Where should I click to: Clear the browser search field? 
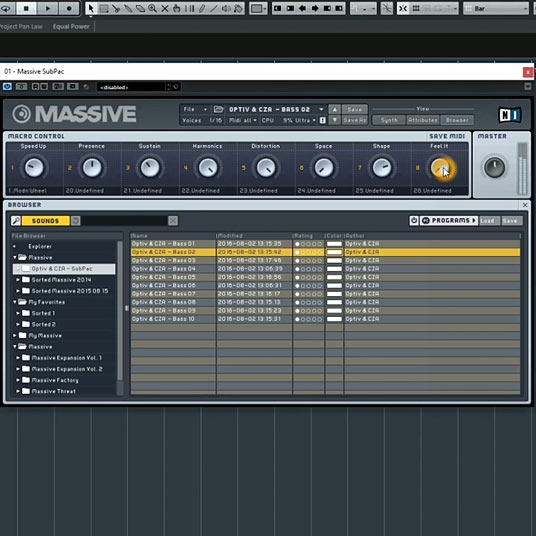pos(173,221)
